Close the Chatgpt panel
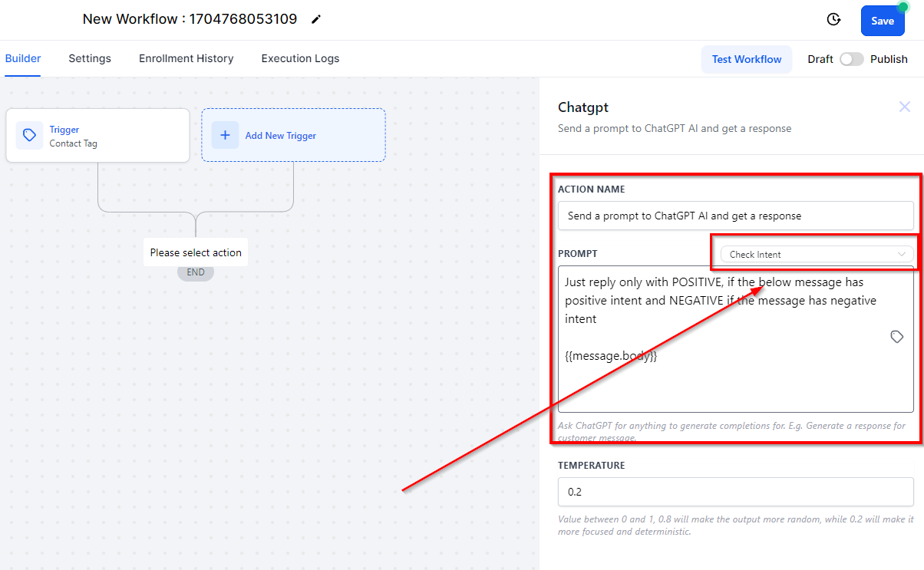This screenshot has width=924, height=570. (905, 107)
